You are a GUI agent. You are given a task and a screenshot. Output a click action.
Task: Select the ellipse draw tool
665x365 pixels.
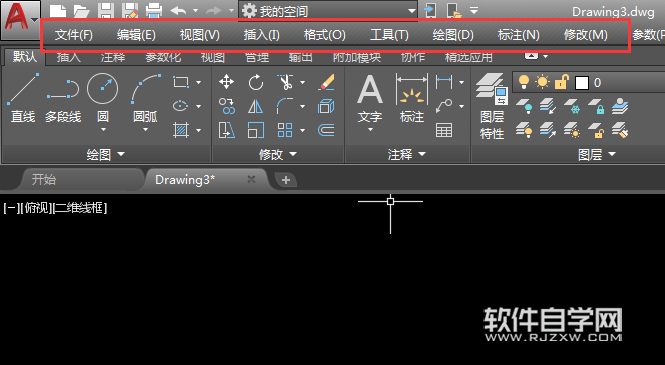click(181, 106)
